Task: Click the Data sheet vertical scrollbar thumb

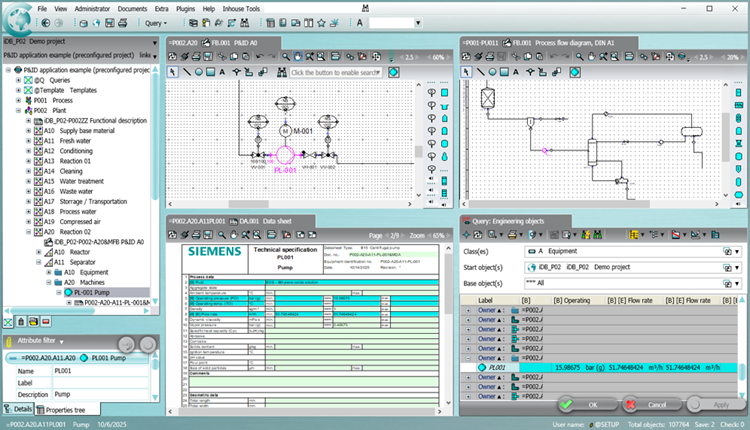Action: coord(448,284)
